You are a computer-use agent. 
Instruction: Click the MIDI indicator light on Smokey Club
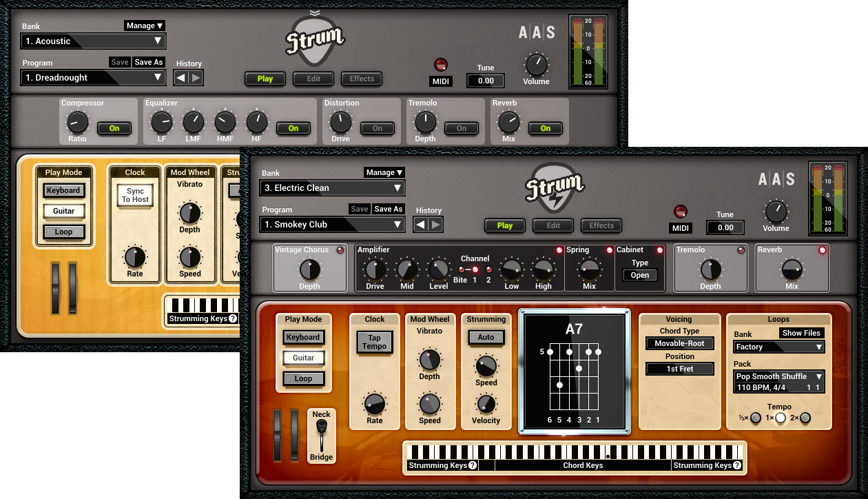click(680, 212)
